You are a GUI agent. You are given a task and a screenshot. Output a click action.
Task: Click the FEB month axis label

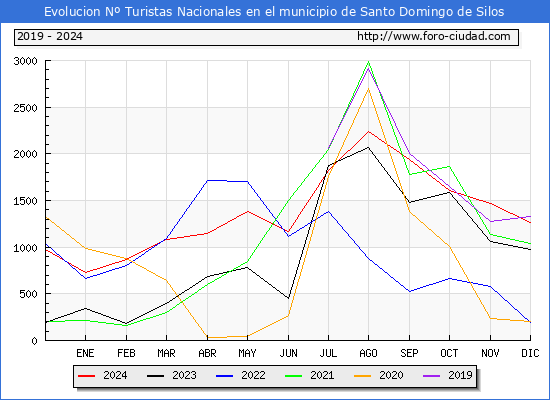(x=126, y=353)
